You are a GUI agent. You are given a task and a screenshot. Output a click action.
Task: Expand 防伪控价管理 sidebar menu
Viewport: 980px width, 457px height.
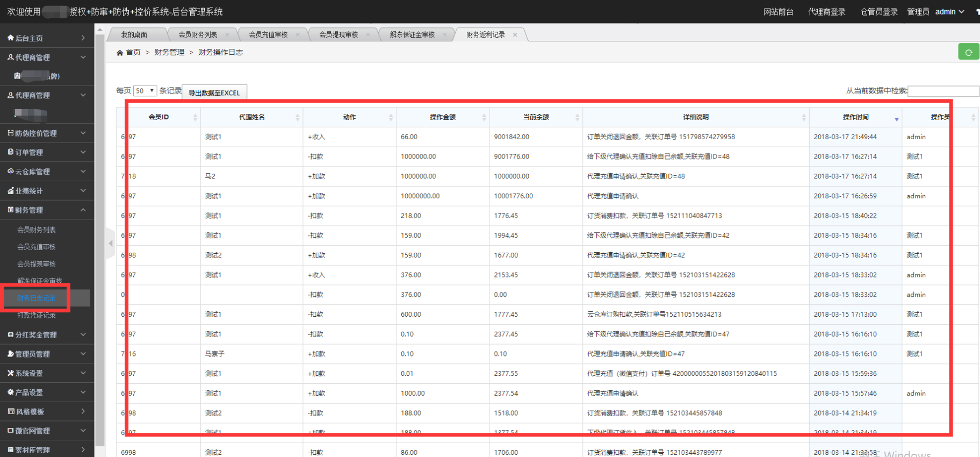pos(47,133)
